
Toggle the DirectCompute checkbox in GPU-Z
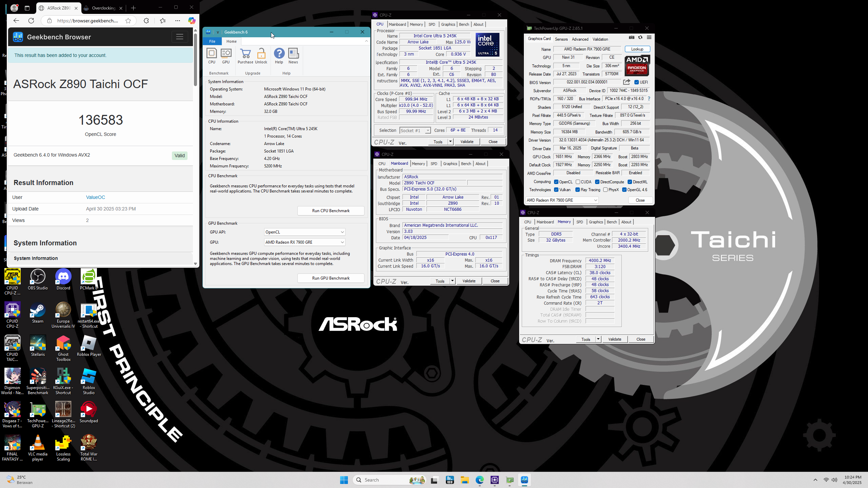(597, 182)
